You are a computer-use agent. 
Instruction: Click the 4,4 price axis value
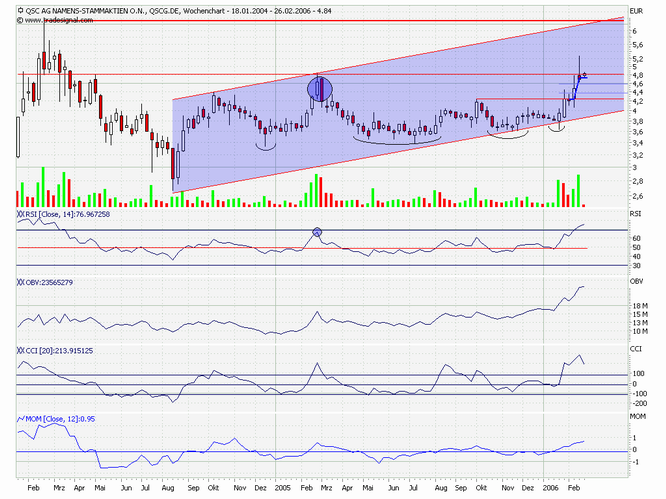coord(637,92)
